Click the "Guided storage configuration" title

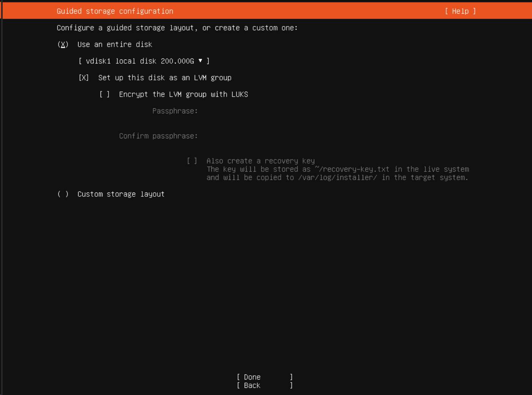coord(115,11)
